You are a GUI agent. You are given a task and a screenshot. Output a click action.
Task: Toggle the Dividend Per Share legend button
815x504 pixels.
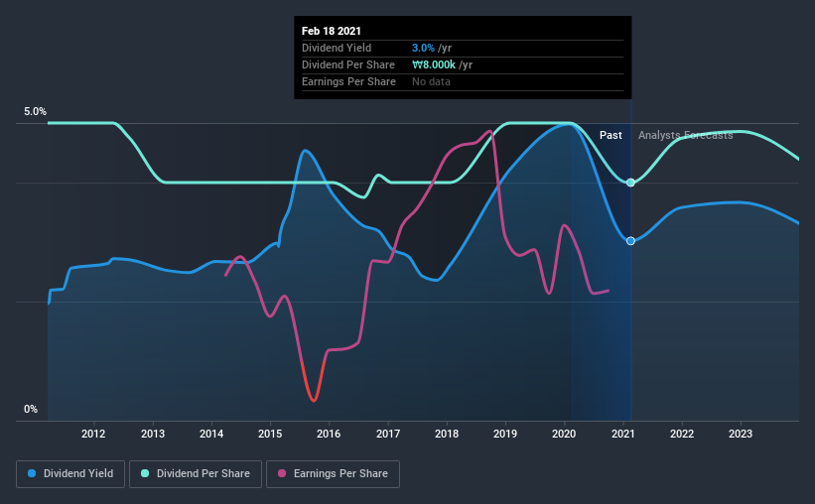[196, 474]
